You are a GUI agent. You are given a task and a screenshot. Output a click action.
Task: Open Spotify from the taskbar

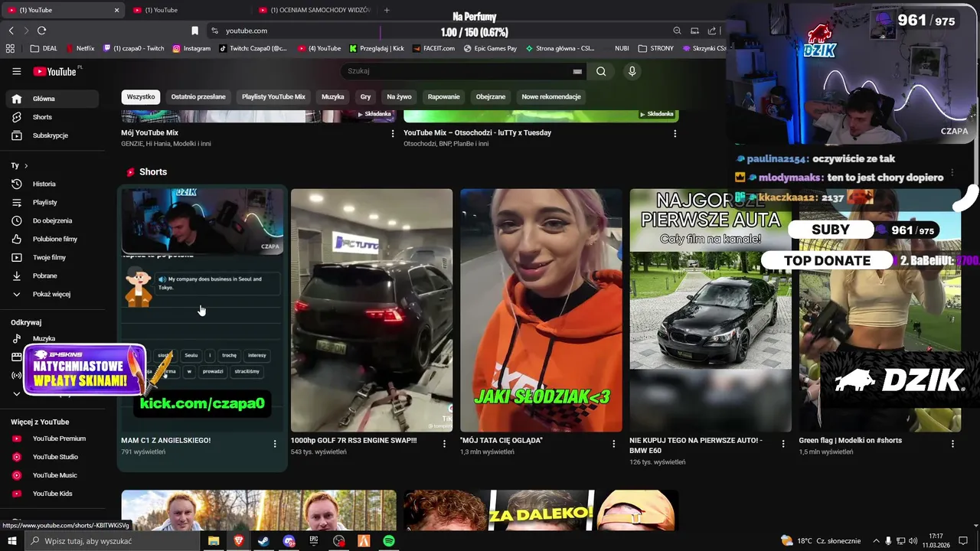tap(389, 541)
